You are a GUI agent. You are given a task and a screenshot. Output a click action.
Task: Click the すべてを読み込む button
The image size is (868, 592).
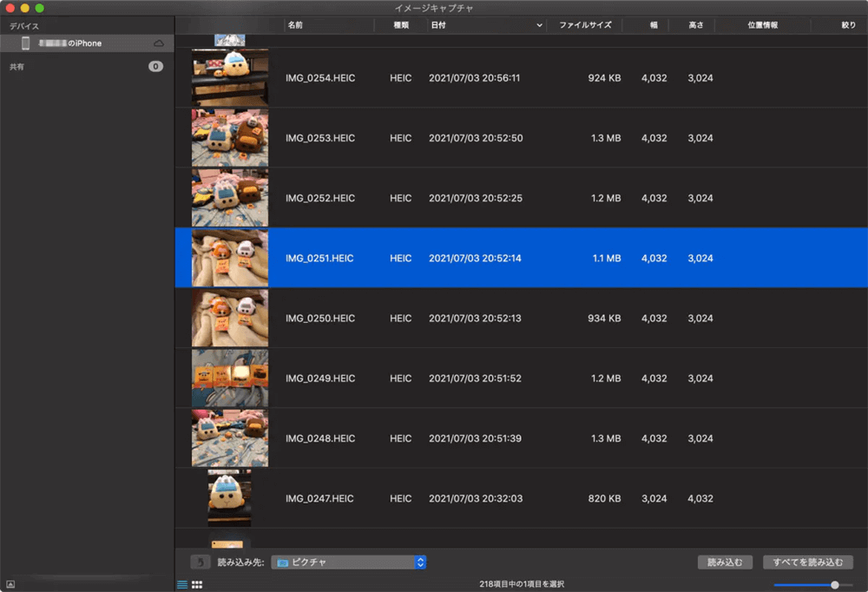pos(807,562)
